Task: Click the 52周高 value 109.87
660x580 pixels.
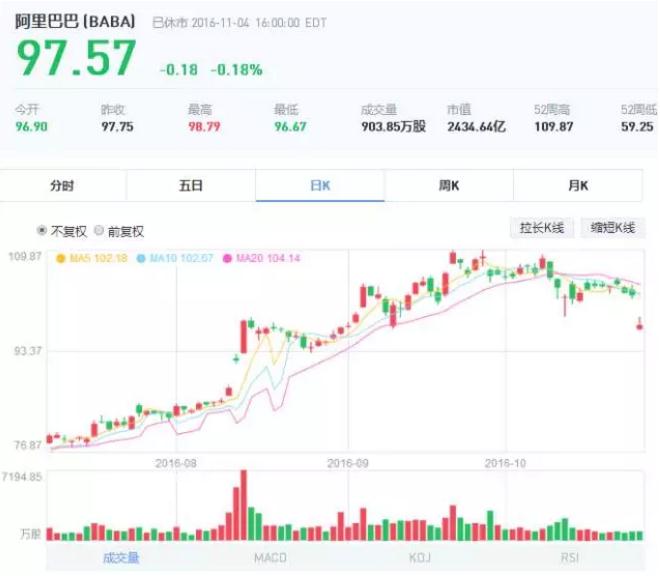Action: [554, 126]
